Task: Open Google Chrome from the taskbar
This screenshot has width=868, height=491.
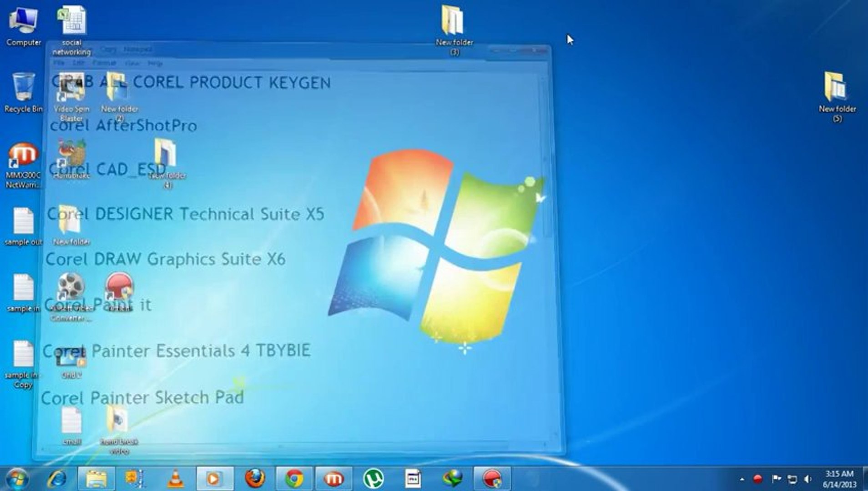Action: click(295, 477)
